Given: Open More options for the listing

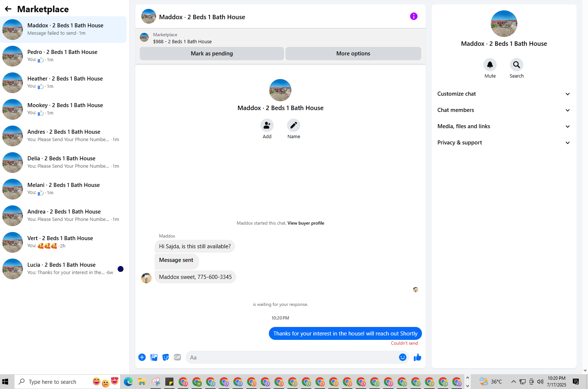Looking at the screenshot, I should click(x=353, y=54).
